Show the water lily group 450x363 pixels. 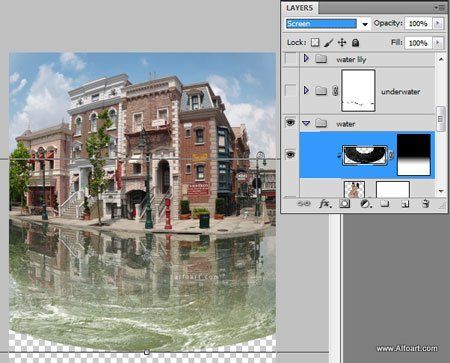click(x=291, y=59)
